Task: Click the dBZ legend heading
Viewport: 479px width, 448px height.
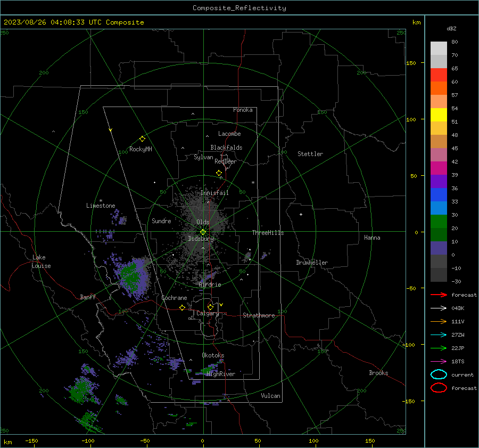Action: point(451,28)
